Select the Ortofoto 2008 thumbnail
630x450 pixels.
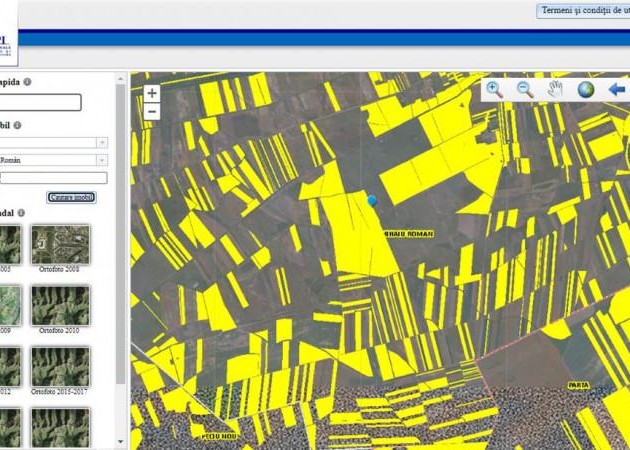60,245
